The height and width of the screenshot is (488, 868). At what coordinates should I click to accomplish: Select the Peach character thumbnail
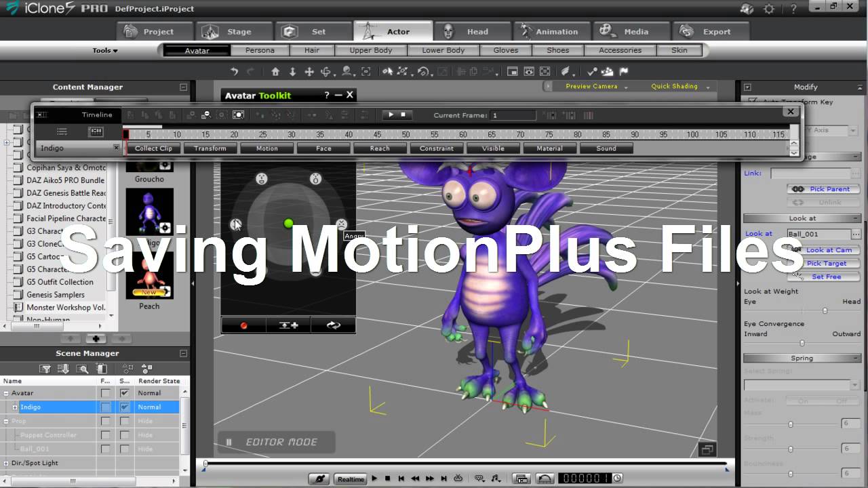[x=149, y=275]
